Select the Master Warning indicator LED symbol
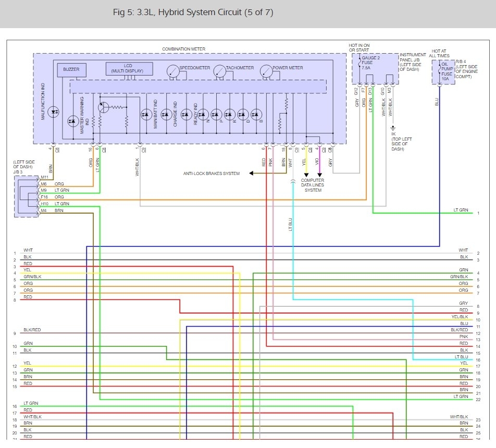 coord(73,121)
